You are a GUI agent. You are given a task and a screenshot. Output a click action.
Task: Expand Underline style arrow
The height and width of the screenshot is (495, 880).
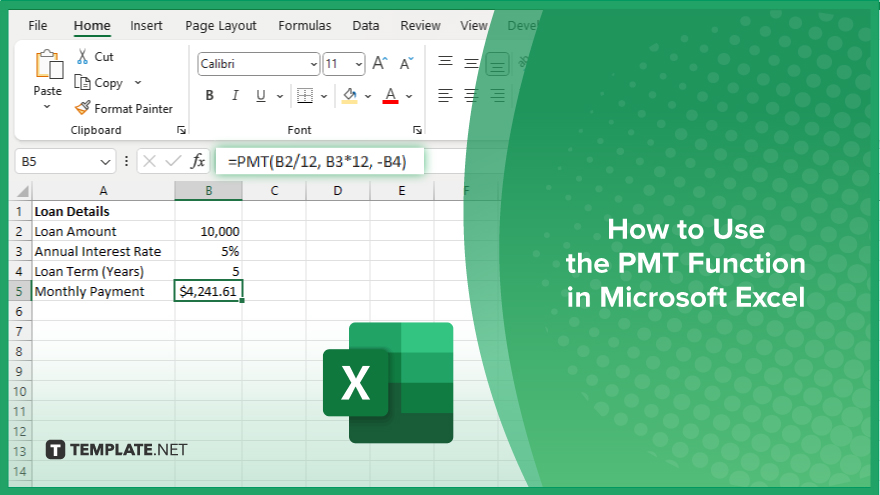point(279,97)
